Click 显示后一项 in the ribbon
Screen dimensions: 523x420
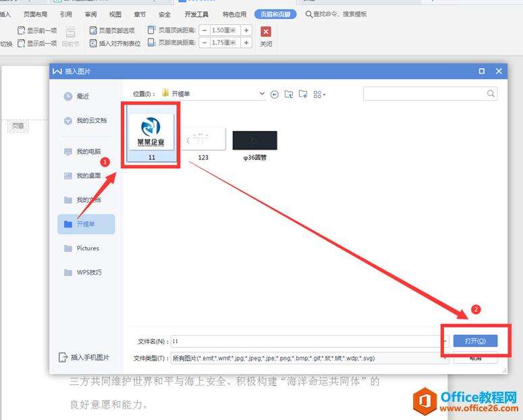pos(37,43)
